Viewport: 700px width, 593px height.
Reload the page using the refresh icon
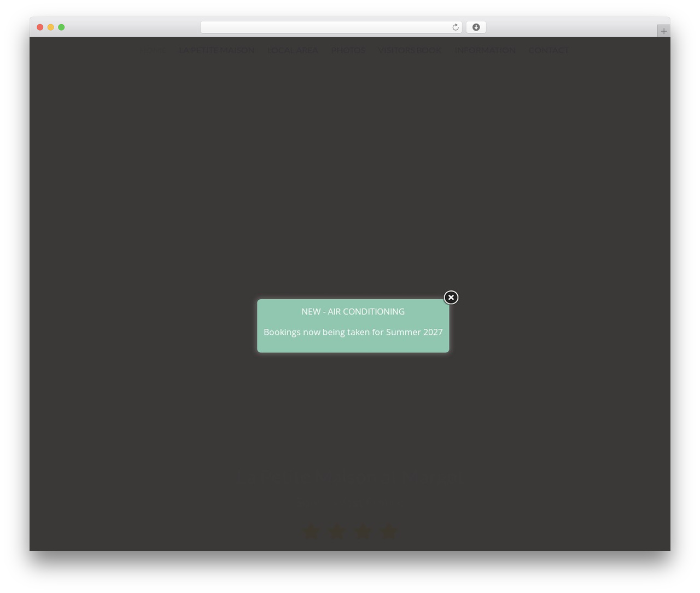coord(455,27)
